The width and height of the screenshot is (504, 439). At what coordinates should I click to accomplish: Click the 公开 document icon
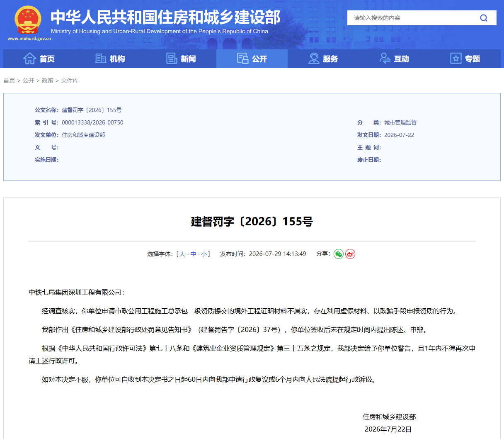[x=243, y=59]
